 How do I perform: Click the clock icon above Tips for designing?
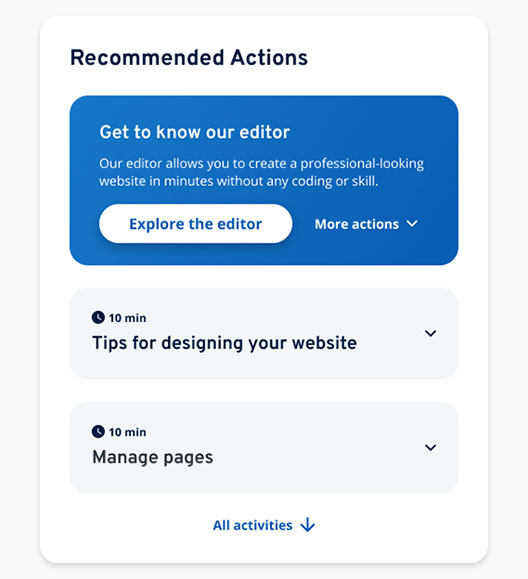pos(98,317)
